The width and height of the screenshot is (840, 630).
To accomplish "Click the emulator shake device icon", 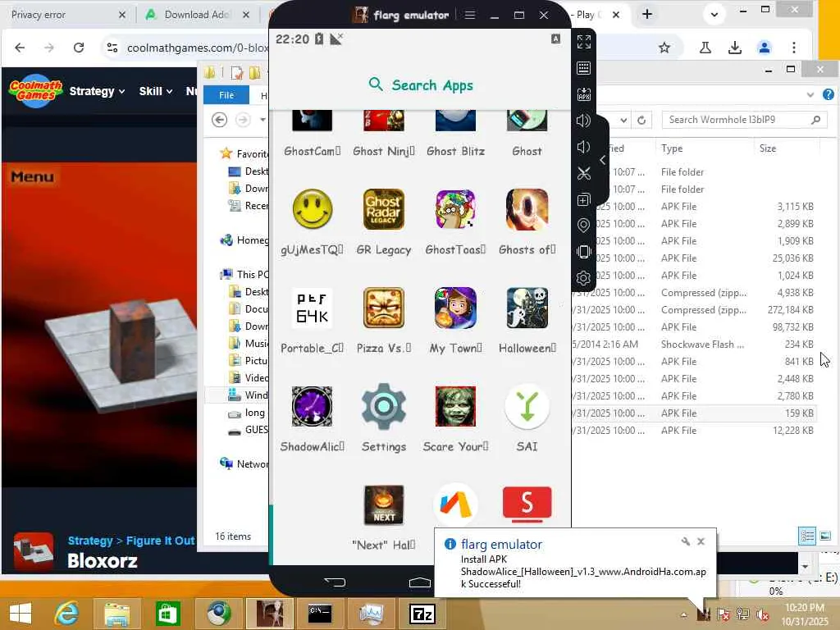I will coord(584,252).
